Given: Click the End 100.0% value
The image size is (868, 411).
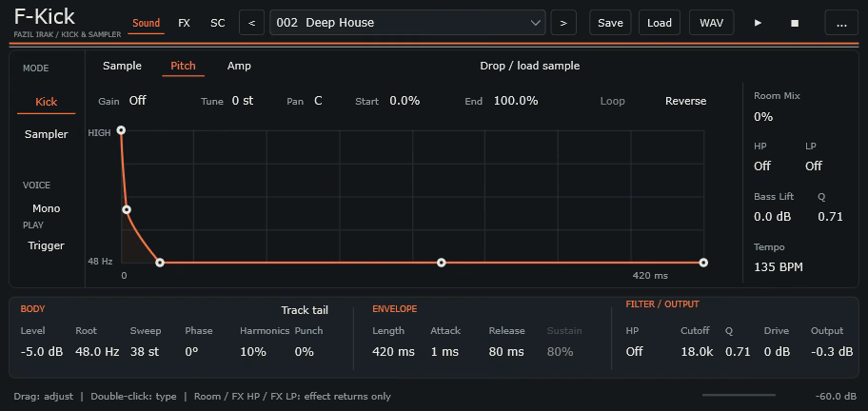Looking at the screenshot, I should point(516,101).
